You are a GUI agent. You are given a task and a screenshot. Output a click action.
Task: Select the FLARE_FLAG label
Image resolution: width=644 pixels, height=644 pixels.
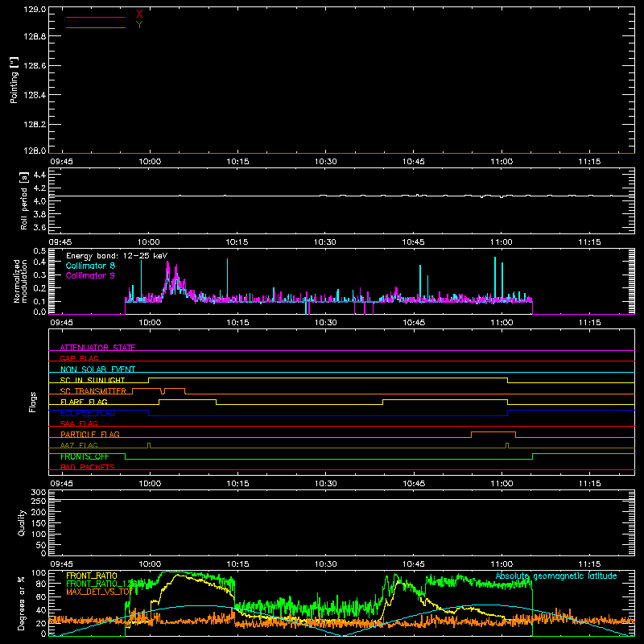84,402
